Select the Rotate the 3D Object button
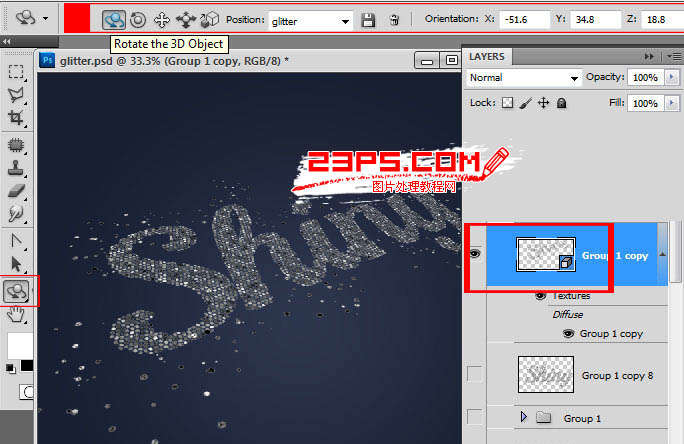 point(115,19)
